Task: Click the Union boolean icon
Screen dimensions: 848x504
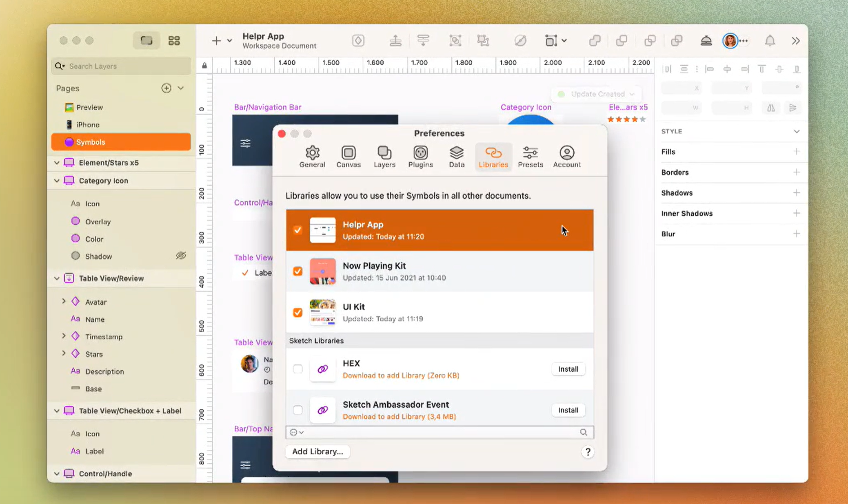Action: [x=595, y=40]
